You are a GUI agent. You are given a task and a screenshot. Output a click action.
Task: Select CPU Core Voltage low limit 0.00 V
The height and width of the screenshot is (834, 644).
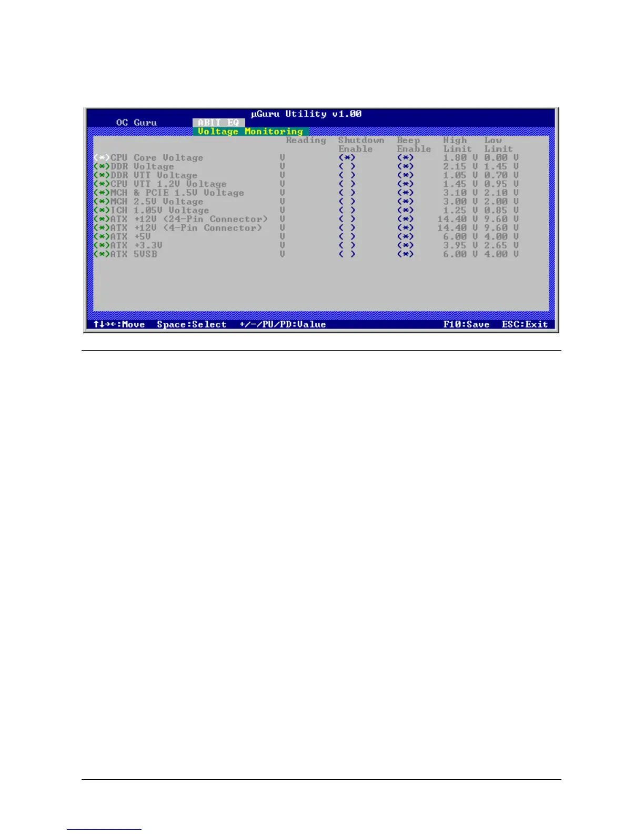click(501, 158)
